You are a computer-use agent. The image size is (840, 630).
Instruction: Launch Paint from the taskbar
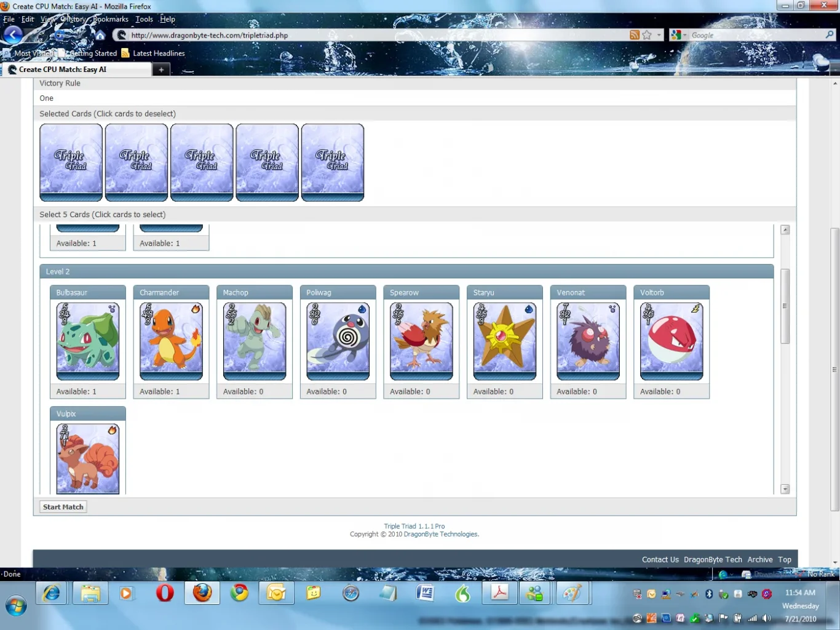(572, 593)
